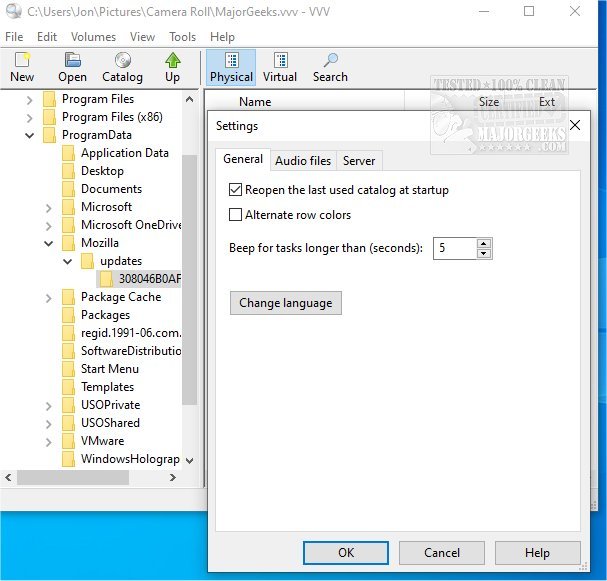Click tree vertical scrollbar down arrow

pos(189,460)
